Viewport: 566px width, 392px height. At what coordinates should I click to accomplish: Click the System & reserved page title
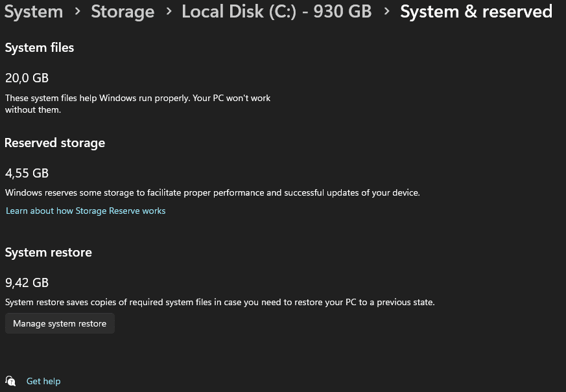(x=476, y=12)
